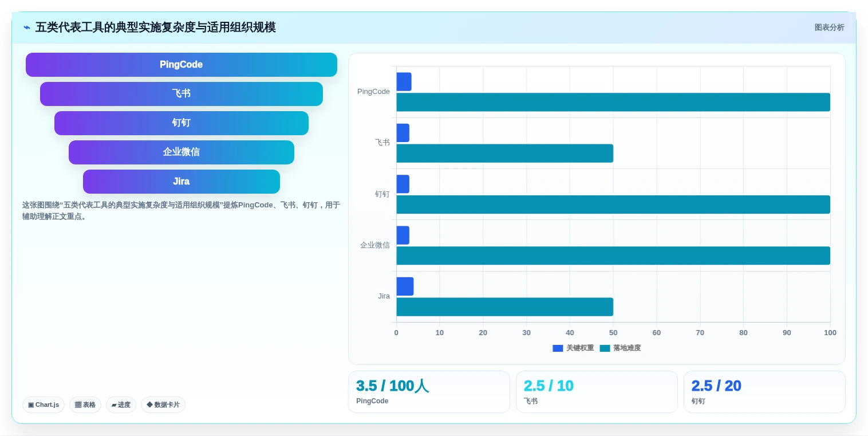Click the 钉钉 teal 落地难度 bar

(613, 205)
